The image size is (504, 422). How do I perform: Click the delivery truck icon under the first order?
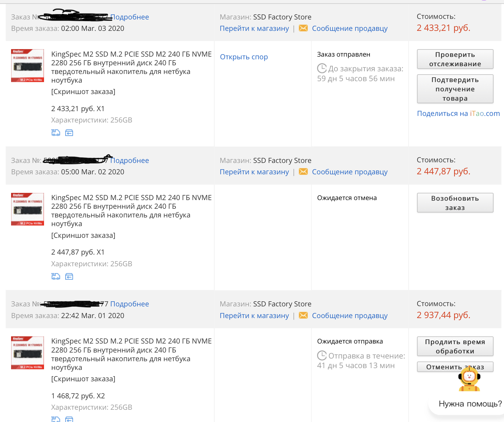pyautogui.click(x=56, y=133)
